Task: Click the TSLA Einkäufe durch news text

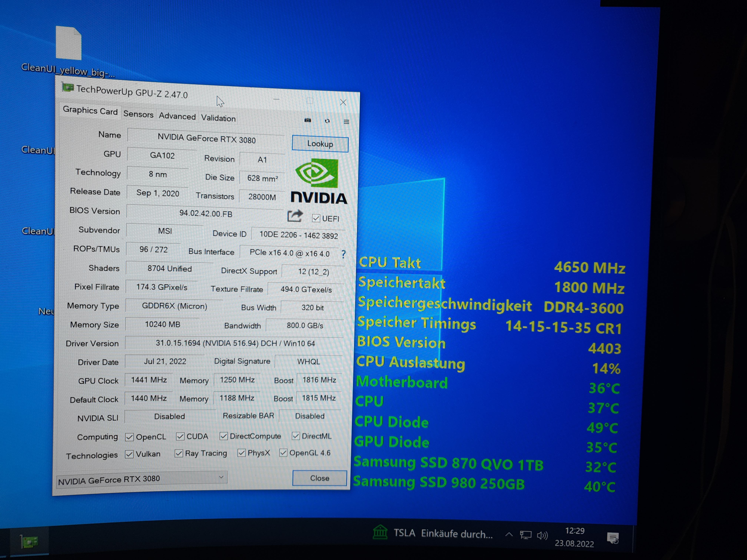Action: 443,534
